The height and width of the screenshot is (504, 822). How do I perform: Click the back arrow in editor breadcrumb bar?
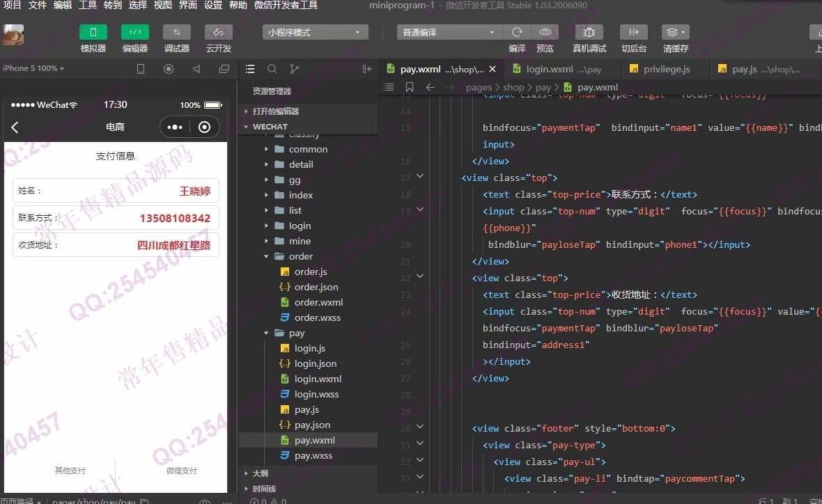(x=430, y=87)
